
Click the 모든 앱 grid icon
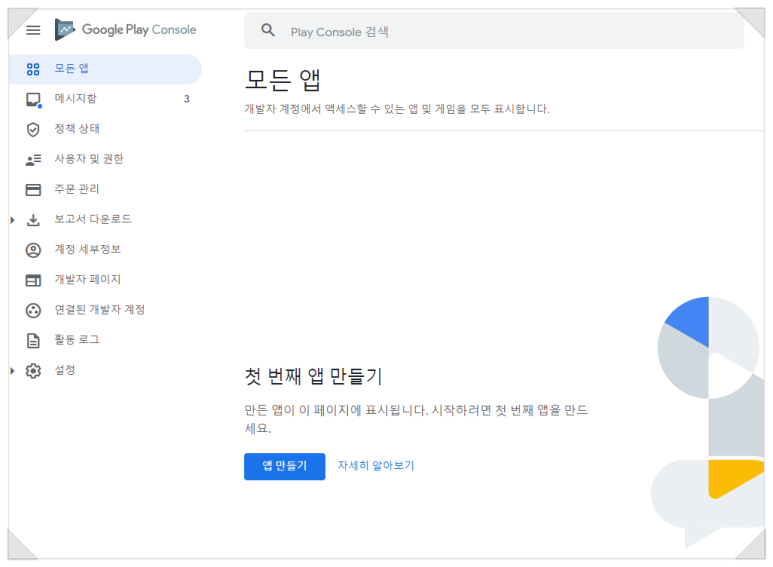[x=33, y=69]
